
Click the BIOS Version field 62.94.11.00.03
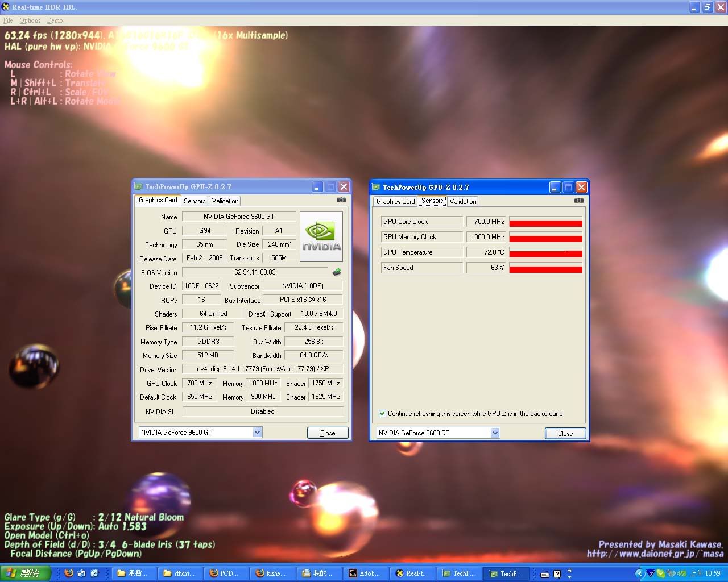(x=255, y=272)
